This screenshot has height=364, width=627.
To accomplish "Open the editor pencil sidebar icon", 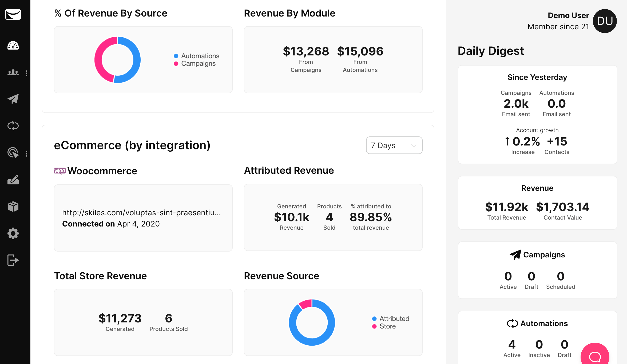I will [x=13, y=180].
